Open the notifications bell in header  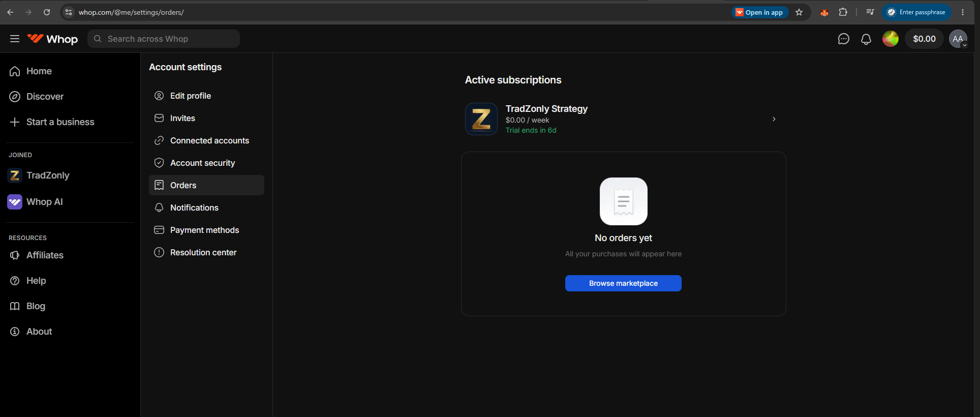click(866, 39)
